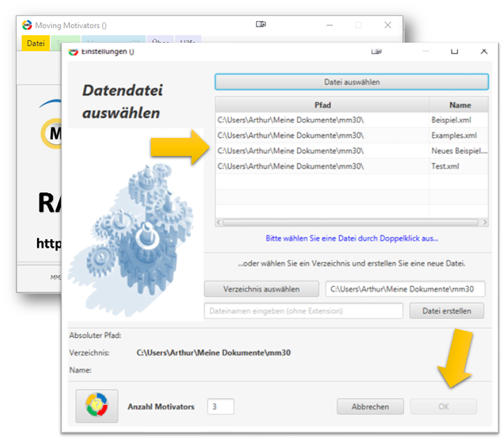Minimize the Moving Motivators window
504x440 pixels.
click(329, 25)
